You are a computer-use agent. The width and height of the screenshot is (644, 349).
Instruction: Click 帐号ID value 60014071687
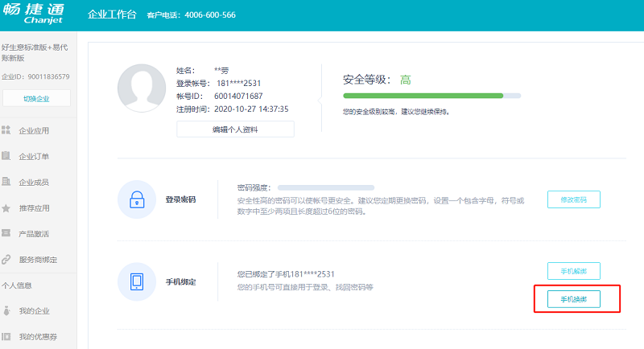(238, 96)
